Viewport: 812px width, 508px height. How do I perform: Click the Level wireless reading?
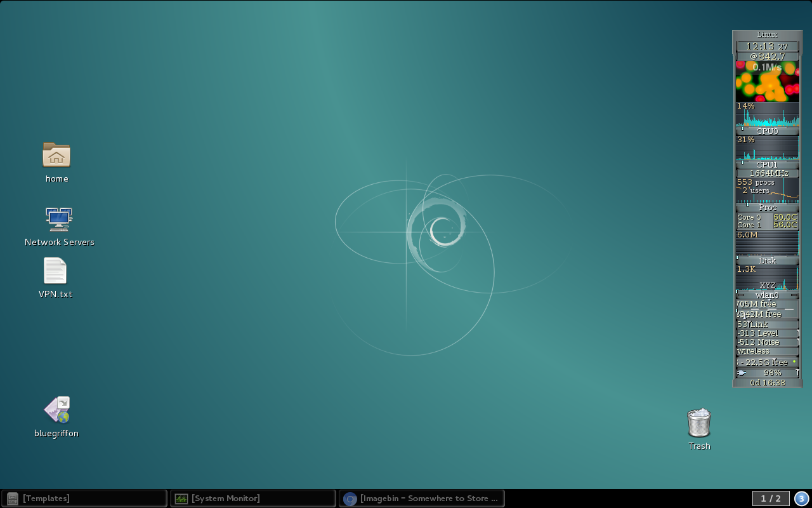(x=767, y=333)
